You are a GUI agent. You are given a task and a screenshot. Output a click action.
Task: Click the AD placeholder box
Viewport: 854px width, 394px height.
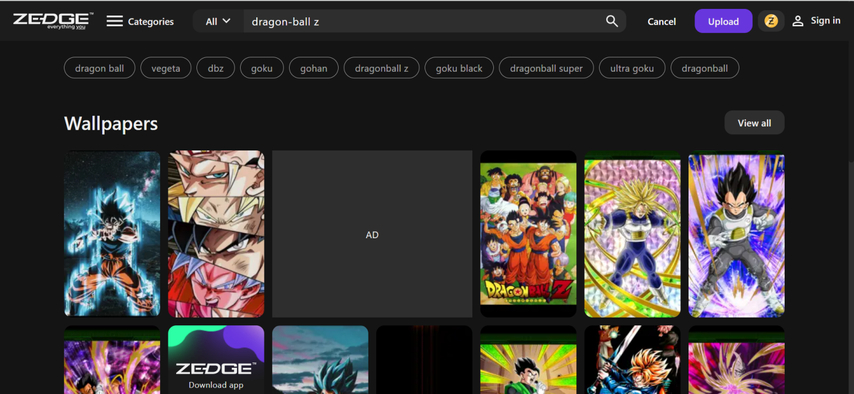[372, 234]
